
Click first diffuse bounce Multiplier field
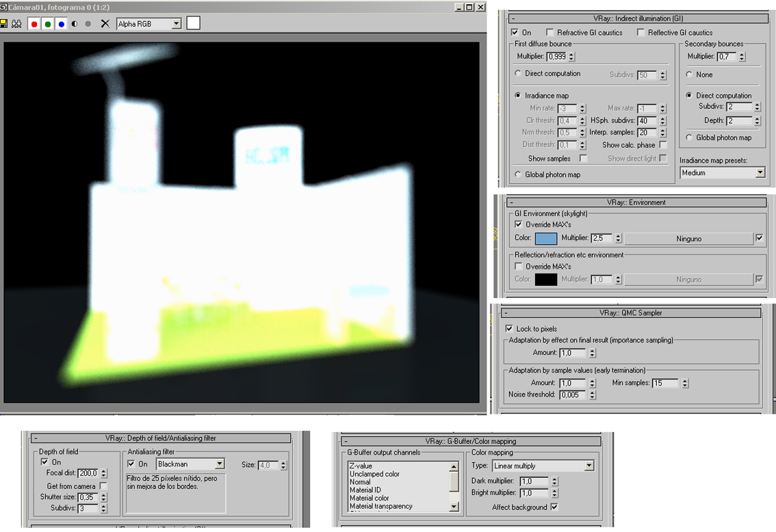(x=557, y=56)
